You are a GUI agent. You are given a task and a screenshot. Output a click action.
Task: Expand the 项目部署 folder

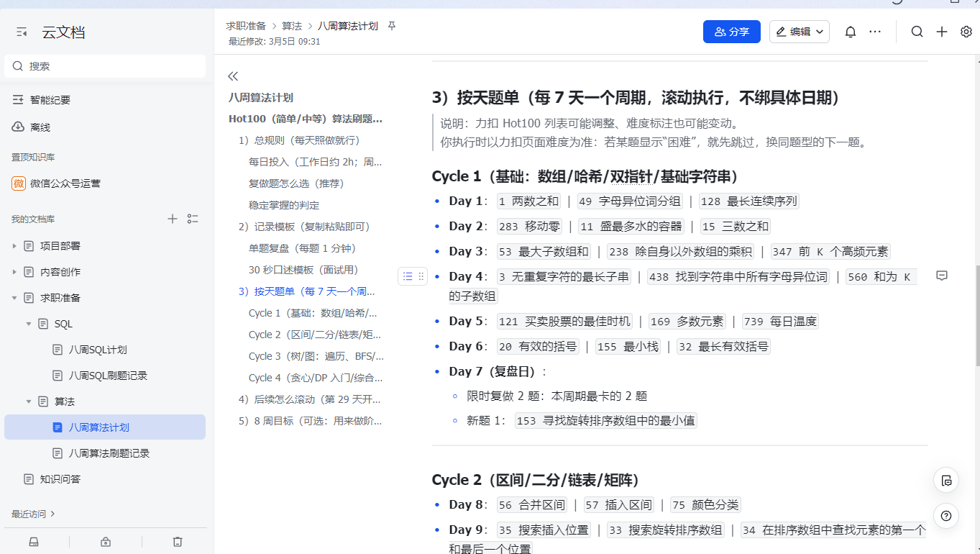click(14, 246)
